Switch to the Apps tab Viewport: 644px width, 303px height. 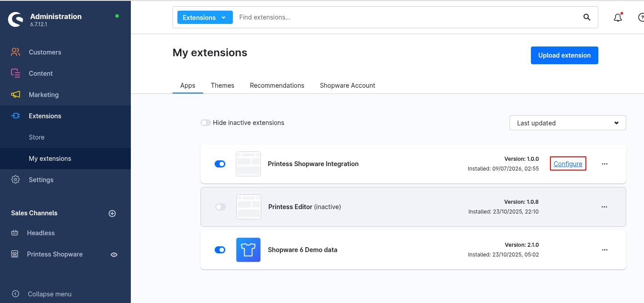188,85
